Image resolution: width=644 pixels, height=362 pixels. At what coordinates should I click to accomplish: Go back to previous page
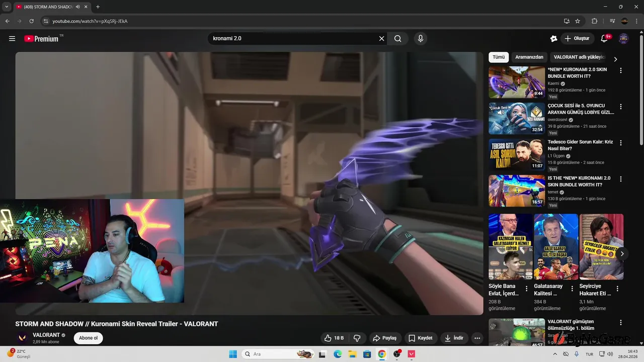point(7,21)
